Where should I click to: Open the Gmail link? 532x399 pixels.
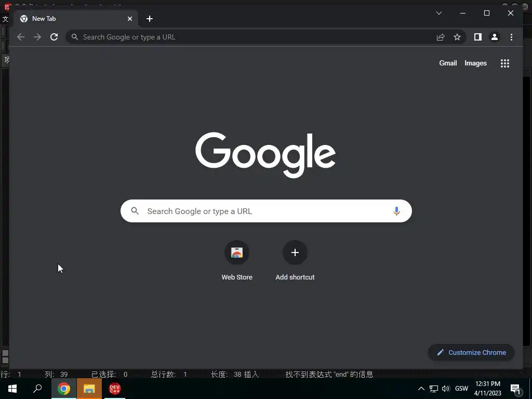click(x=448, y=63)
